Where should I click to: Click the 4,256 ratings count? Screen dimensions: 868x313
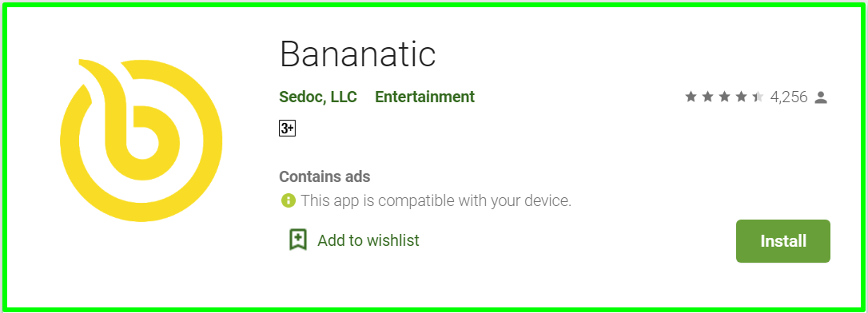point(789,97)
